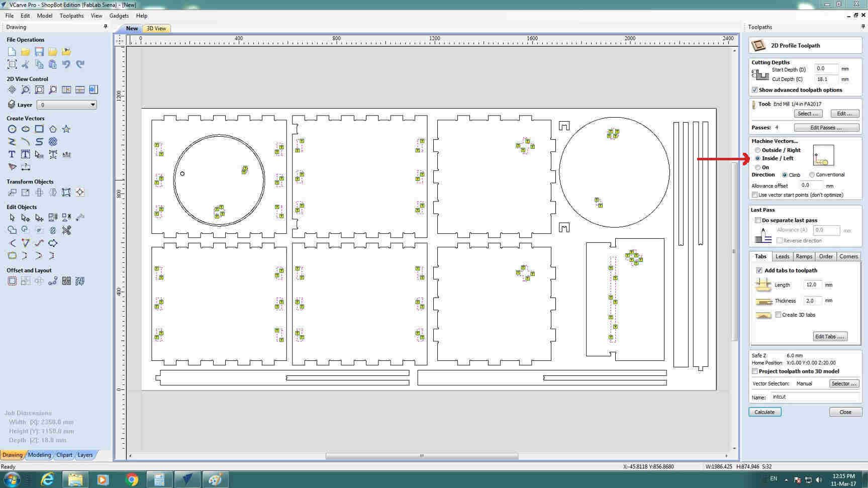868x488 pixels.
Task: Click Edit Tabs... button
Action: coord(830,337)
